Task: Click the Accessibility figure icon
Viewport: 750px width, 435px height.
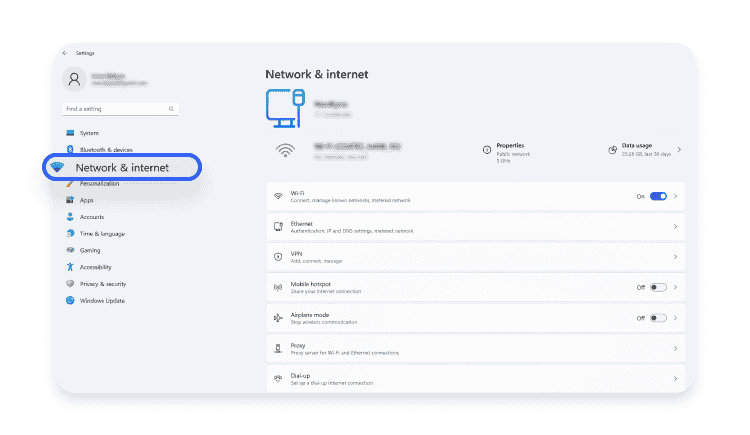Action: point(70,267)
